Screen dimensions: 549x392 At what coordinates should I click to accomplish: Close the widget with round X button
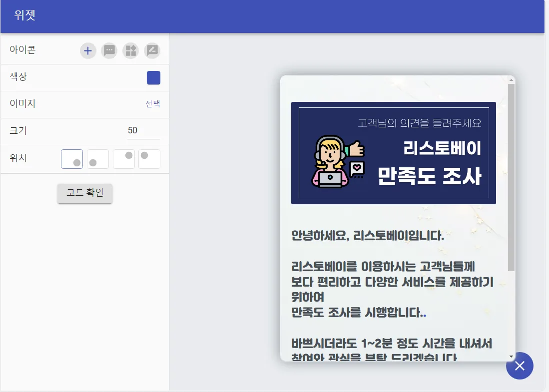(x=520, y=366)
